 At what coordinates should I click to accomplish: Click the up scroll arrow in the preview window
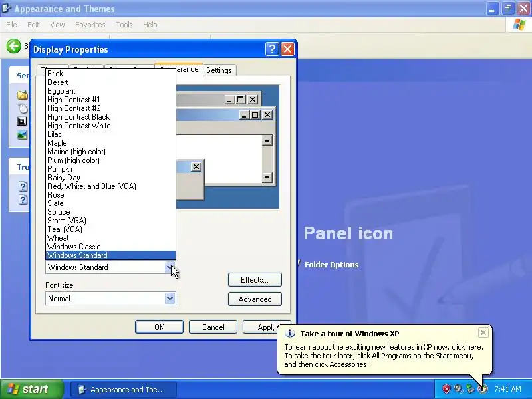click(x=267, y=140)
